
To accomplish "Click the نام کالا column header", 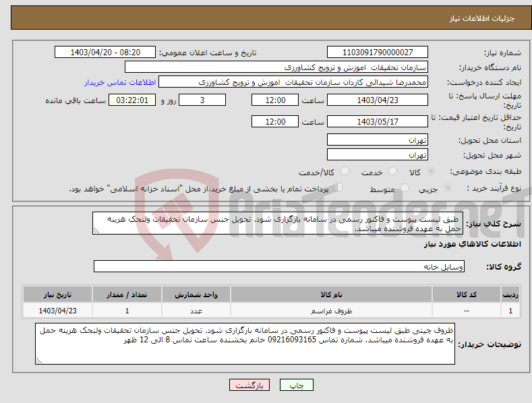I will (x=331, y=294).
